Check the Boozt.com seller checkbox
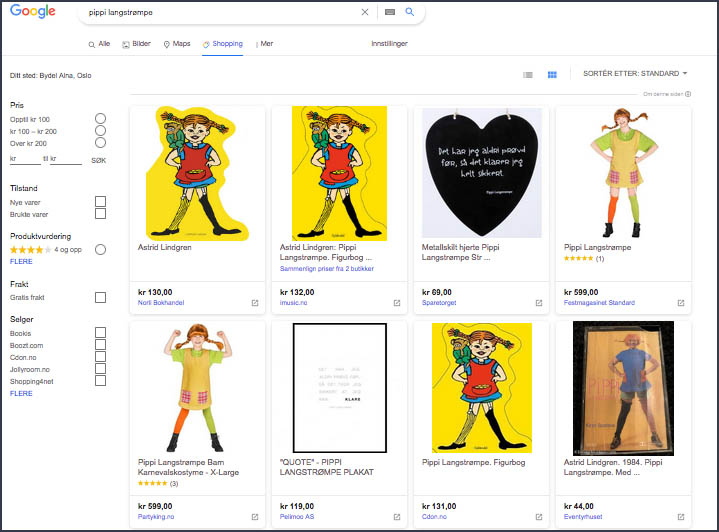 point(100,345)
